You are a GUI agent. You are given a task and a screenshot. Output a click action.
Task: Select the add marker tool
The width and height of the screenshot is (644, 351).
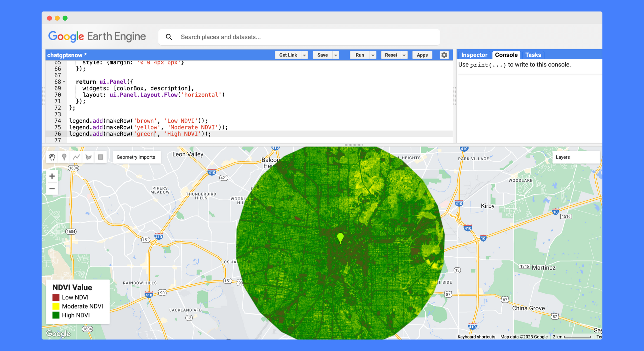point(64,157)
